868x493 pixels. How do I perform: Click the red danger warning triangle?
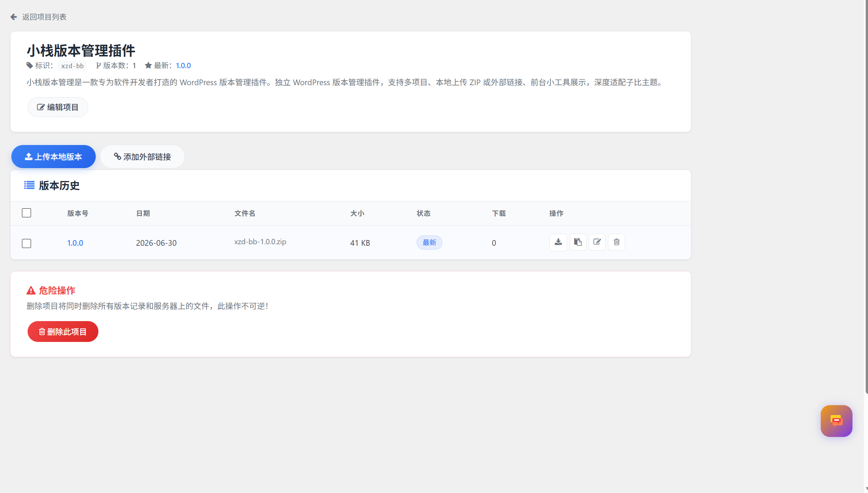point(31,290)
